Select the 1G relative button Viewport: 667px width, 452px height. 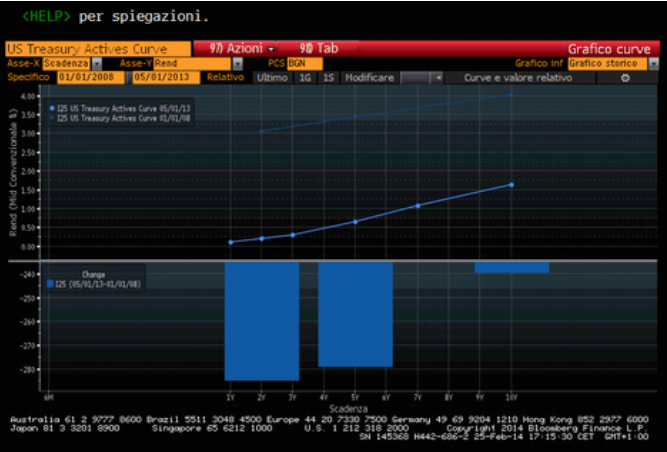tap(305, 78)
